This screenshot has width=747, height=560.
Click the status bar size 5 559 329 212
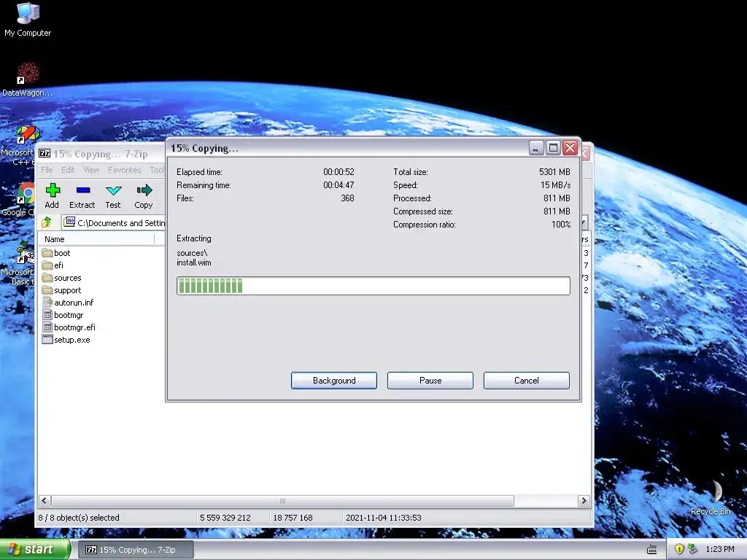point(225,518)
